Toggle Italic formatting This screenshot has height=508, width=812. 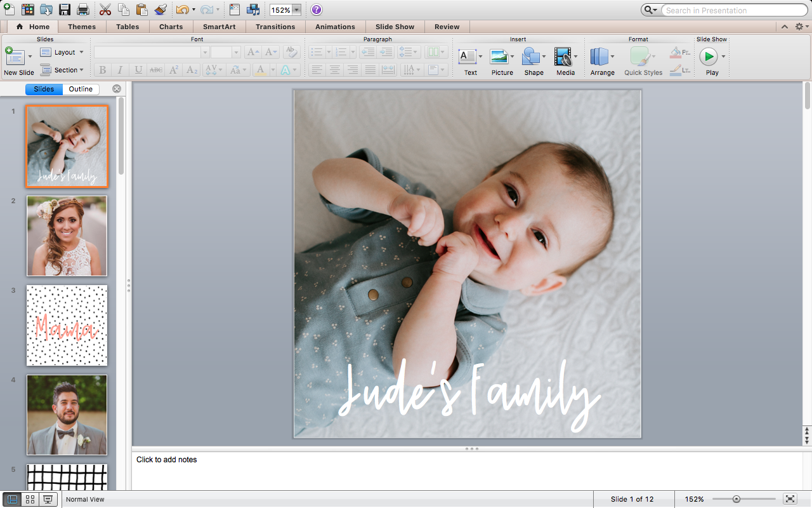point(120,70)
